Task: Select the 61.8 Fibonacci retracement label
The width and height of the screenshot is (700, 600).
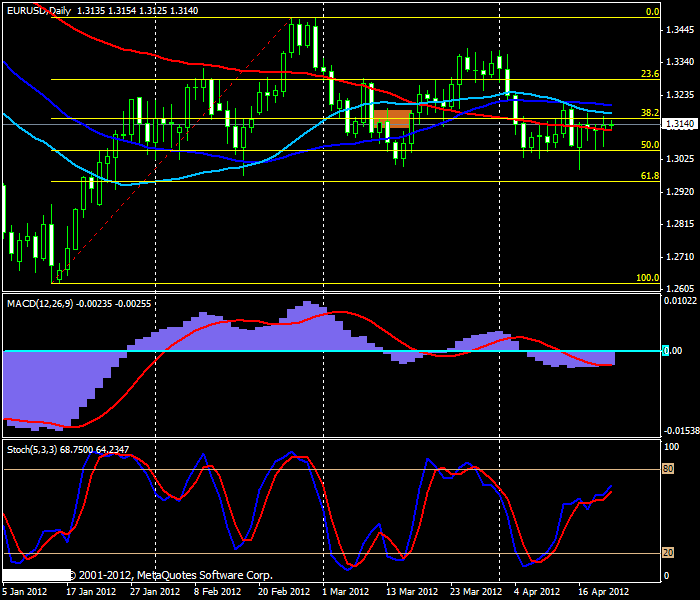Action: point(650,176)
